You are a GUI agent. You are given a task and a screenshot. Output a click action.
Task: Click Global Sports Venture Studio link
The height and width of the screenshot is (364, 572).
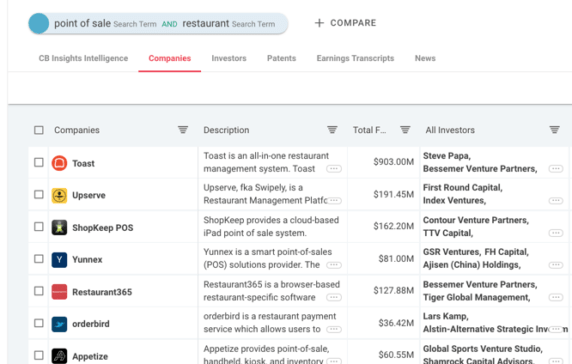[x=483, y=349]
